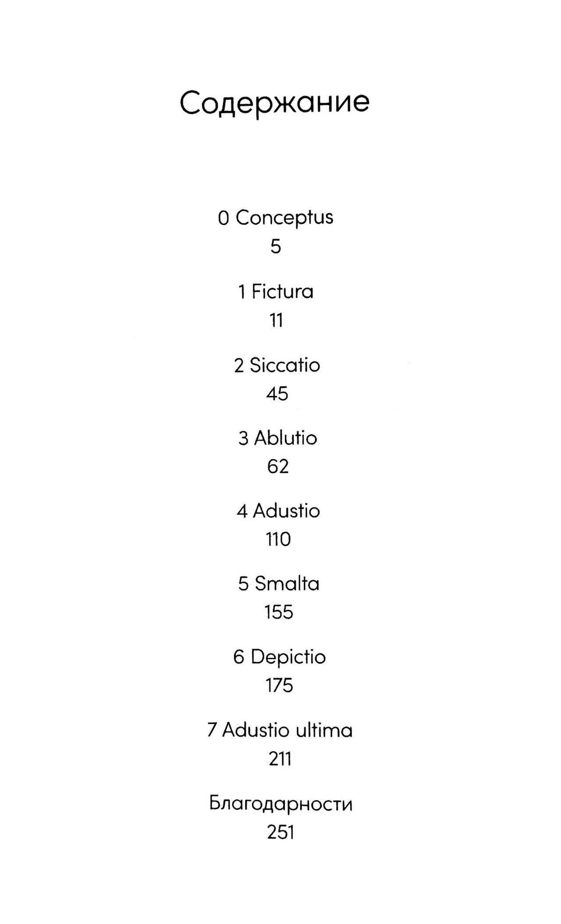The image size is (561, 924).
Task: Open chapter 3 Ablutio
Action: point(277,438)
